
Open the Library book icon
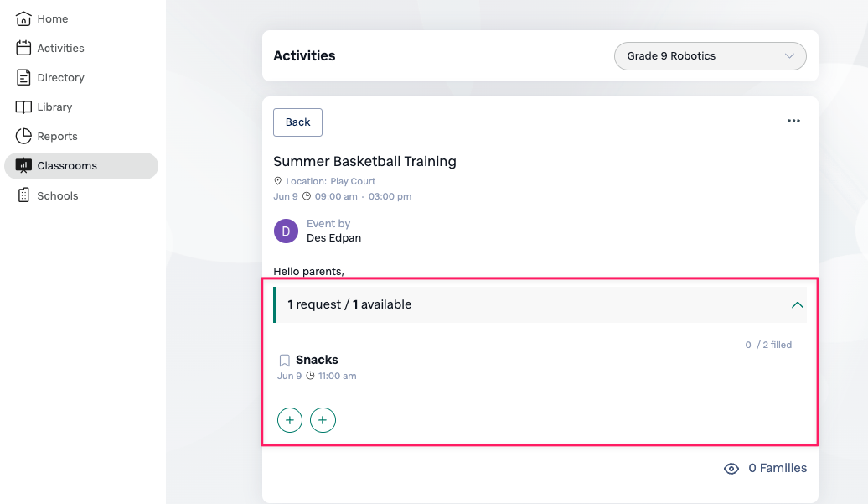point(23,107)
